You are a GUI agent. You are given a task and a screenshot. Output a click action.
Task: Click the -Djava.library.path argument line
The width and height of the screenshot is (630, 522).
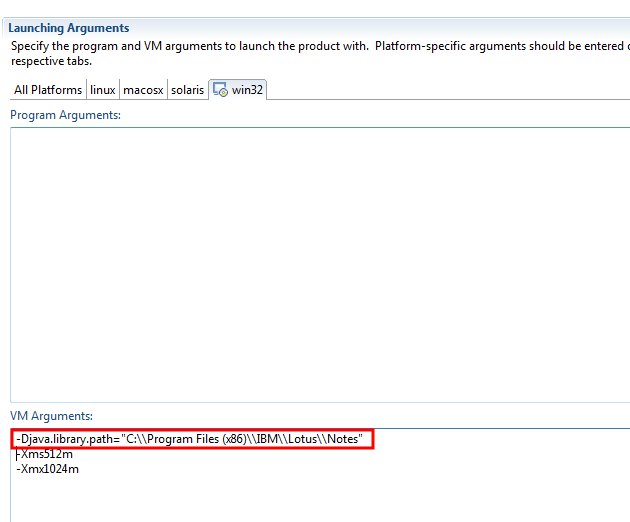190,440
